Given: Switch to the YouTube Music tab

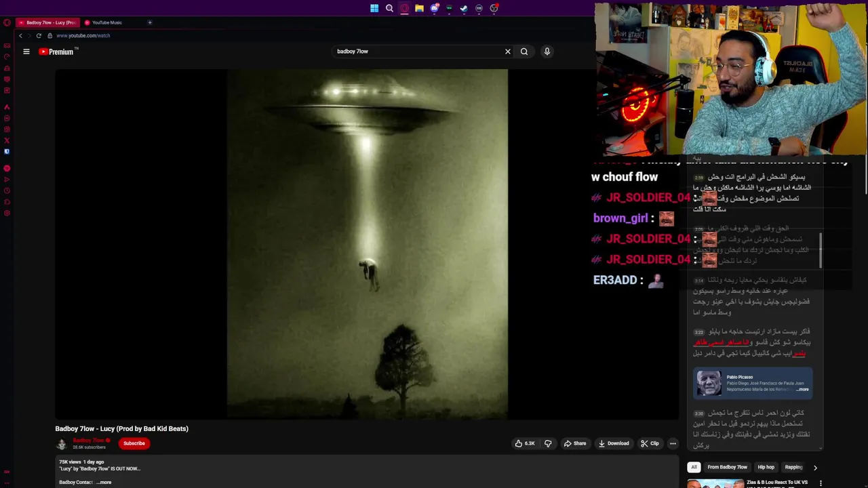Looking at the screenshot, I should click(107, 22).
